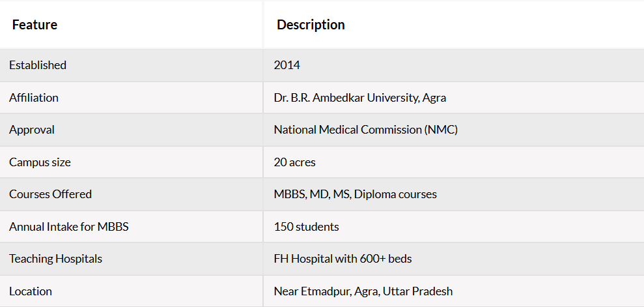Viewport: 644px width, 307px height.
Task: Click the 2014 established value
Action: (287, 65)
